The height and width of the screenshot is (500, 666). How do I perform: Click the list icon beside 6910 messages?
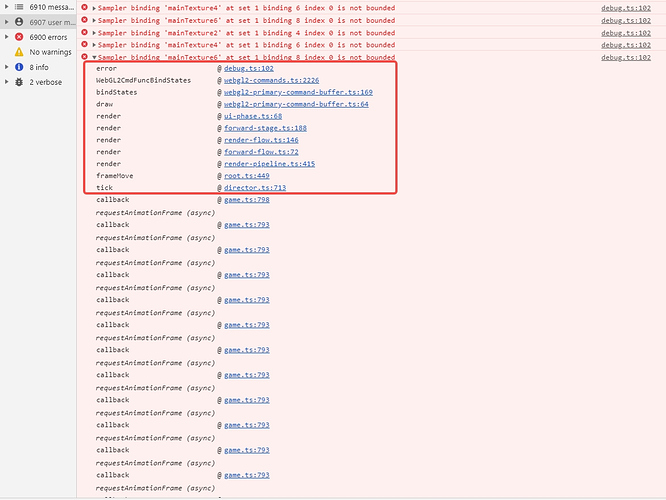coord(19,7)
